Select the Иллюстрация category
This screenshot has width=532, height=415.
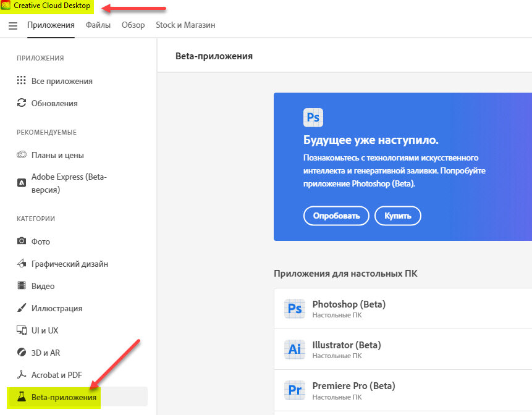pos(57,308)
